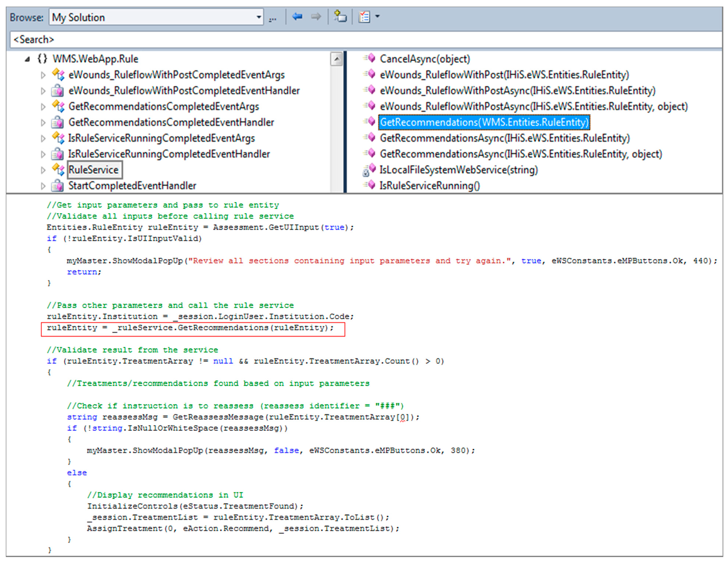This screenshot has width=728, height=562.
Task: Select the IsRuleServiceRunning() member
Action: pyautogui.click(x=429, y=185)
